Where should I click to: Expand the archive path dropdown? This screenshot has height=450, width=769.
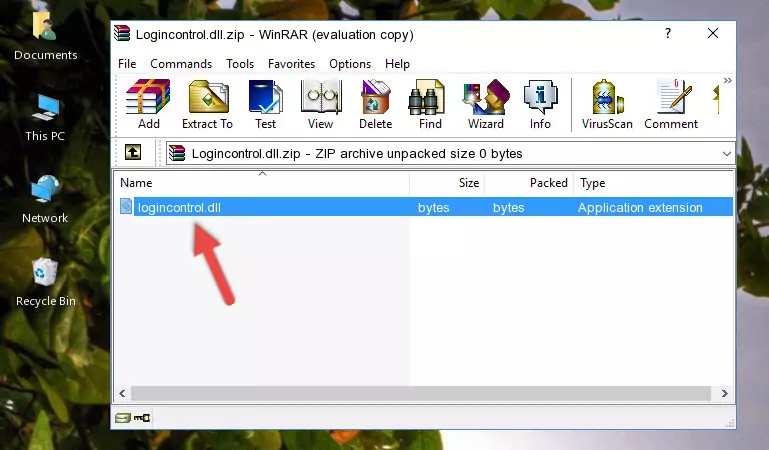tap(726, 154)
